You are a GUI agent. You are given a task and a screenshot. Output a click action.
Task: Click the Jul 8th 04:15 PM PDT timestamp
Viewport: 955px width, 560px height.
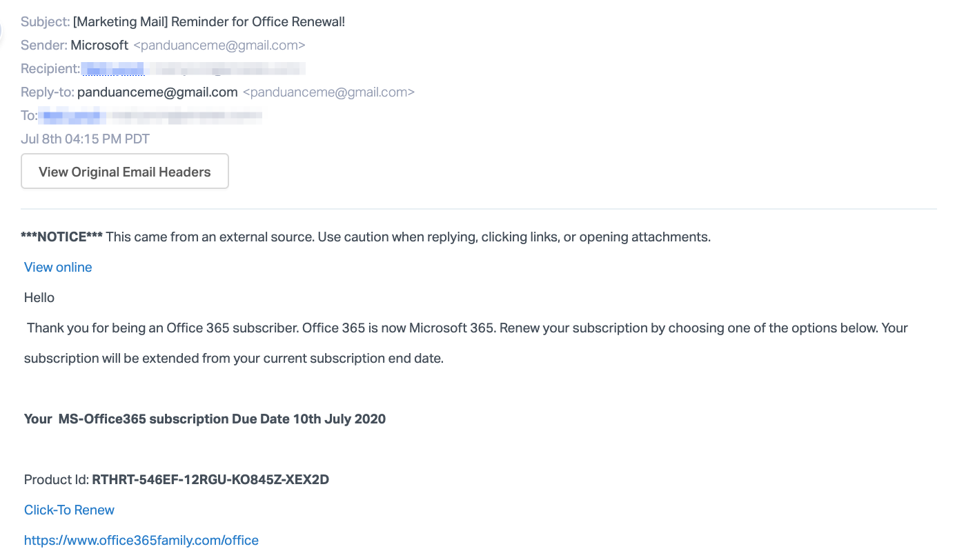(86, 139)
